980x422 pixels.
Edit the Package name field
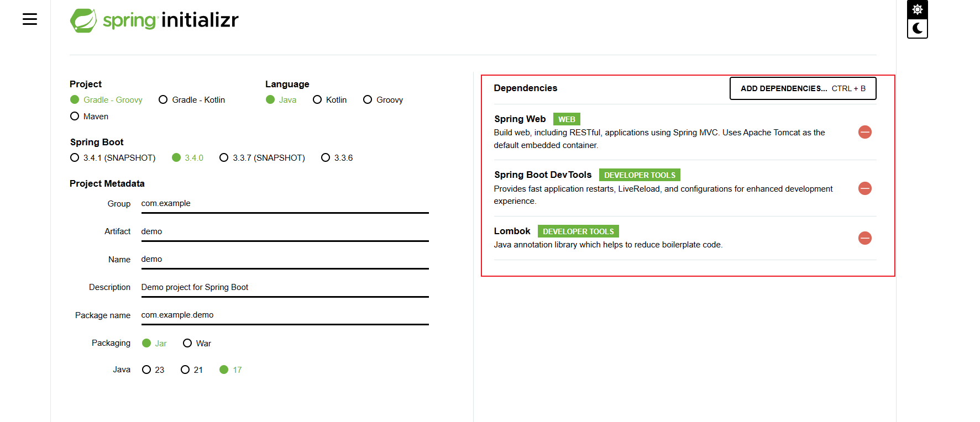pyautogui.click(x=285, y=315)
